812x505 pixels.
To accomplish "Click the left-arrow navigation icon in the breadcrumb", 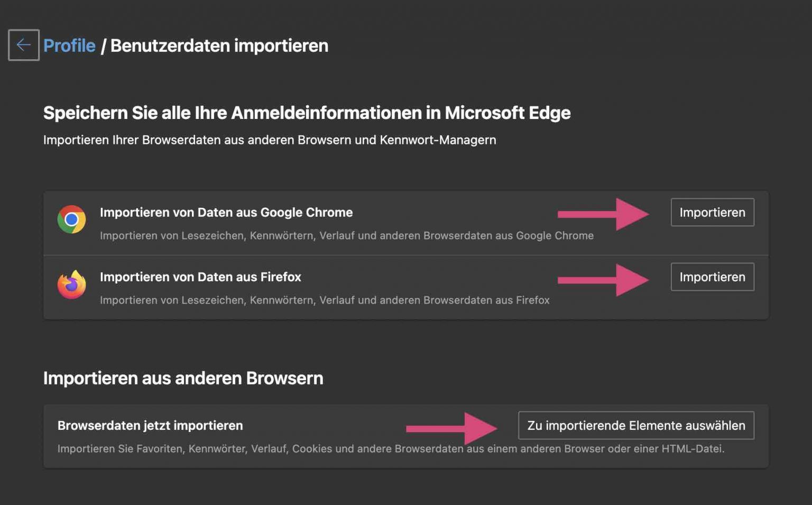I will tap(23, 45).
